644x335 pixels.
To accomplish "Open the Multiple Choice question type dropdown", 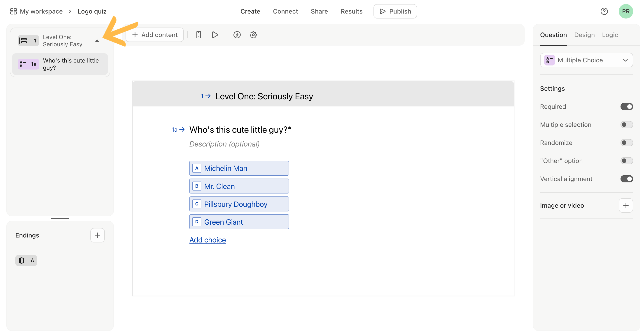I will [x=586, y=60].
